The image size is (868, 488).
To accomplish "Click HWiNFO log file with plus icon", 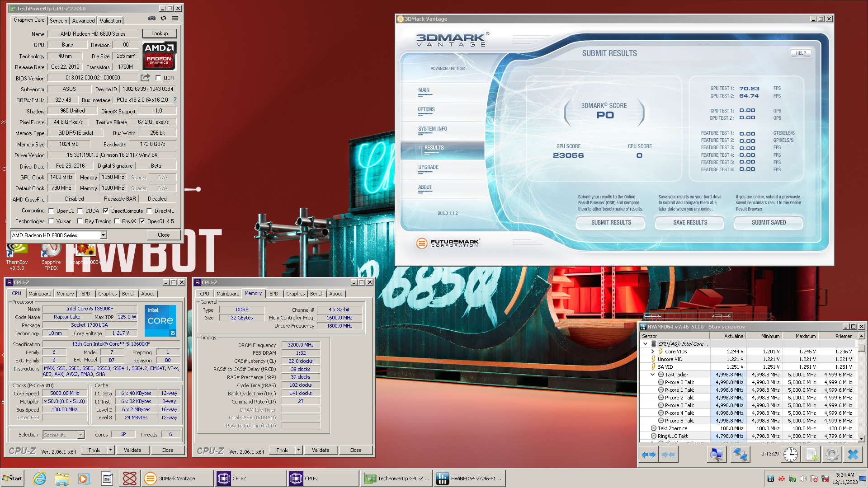I will pyautogui.click(x=811, y=455).
